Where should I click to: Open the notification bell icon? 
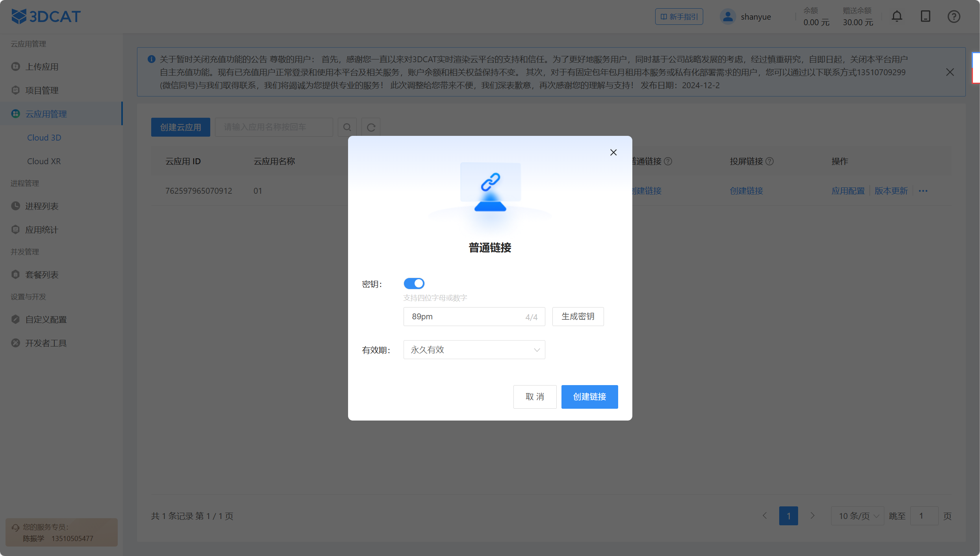point(897,17)
